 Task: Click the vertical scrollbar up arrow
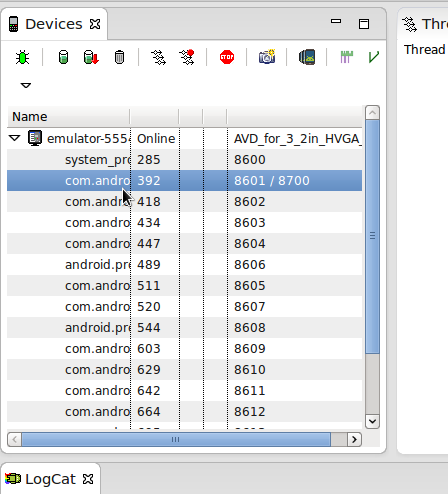click(372, 113)
